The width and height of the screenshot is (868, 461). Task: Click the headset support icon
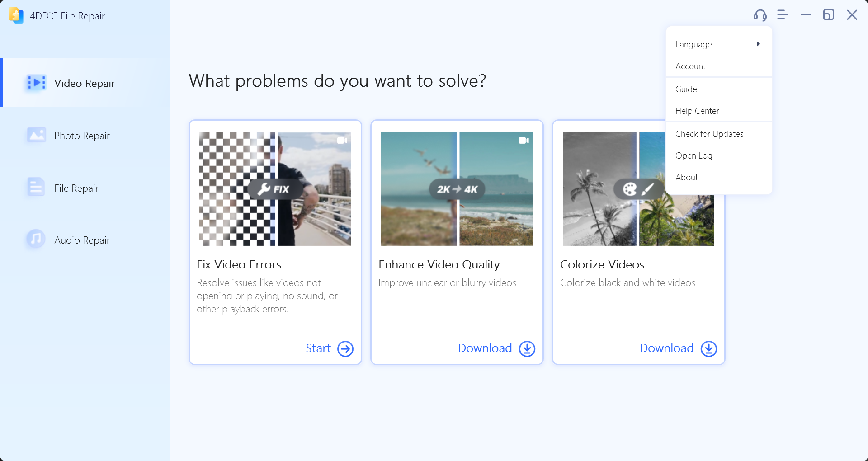[760, 15]
